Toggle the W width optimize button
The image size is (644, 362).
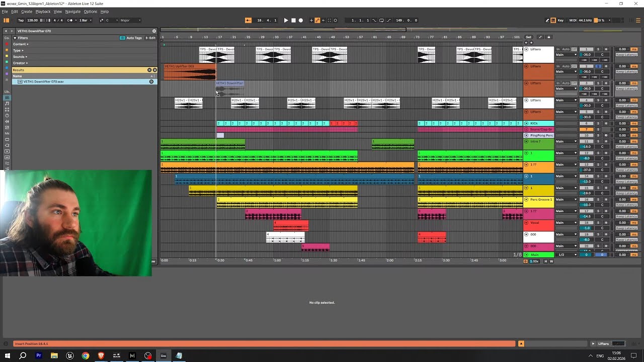point(551,261)
